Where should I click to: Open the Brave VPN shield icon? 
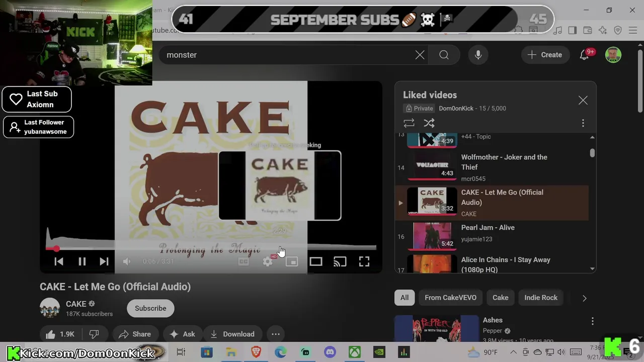[618, 30]
